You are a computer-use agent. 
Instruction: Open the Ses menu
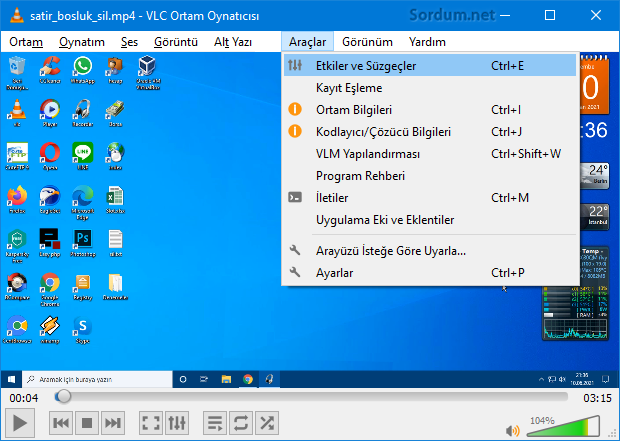click(x=129, y=42)
